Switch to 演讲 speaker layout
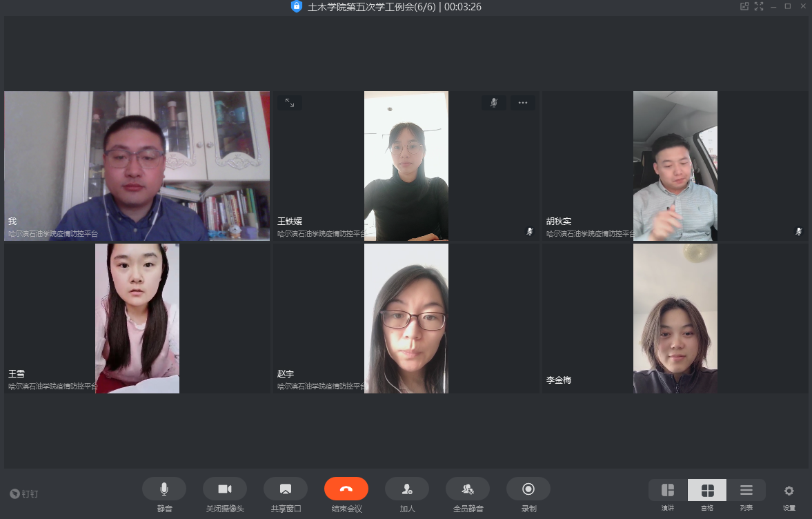Viewport: 812px width, 519px height. click(x=668, y=490)
